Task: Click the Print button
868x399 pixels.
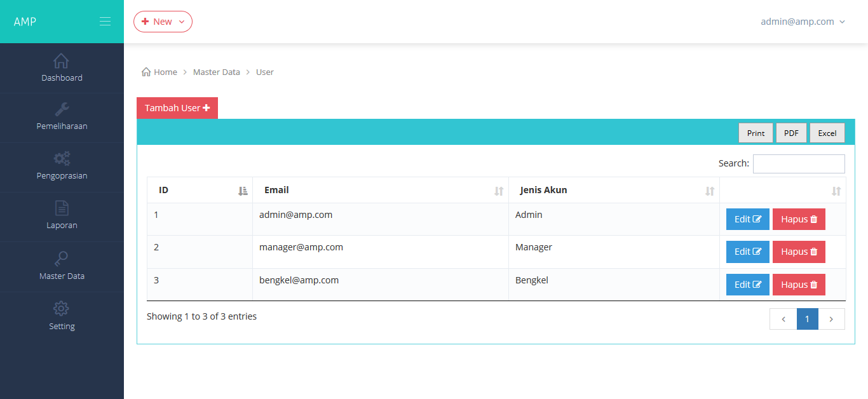Action: (756, 133)
